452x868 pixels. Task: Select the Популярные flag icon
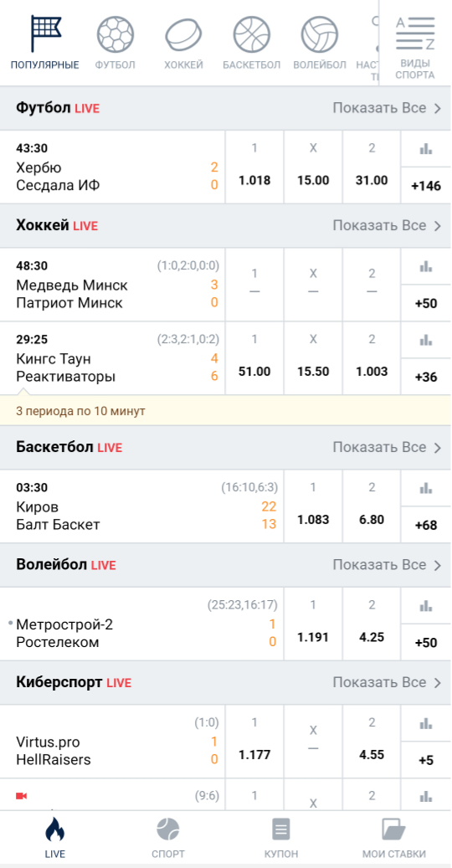pos(45,34)
